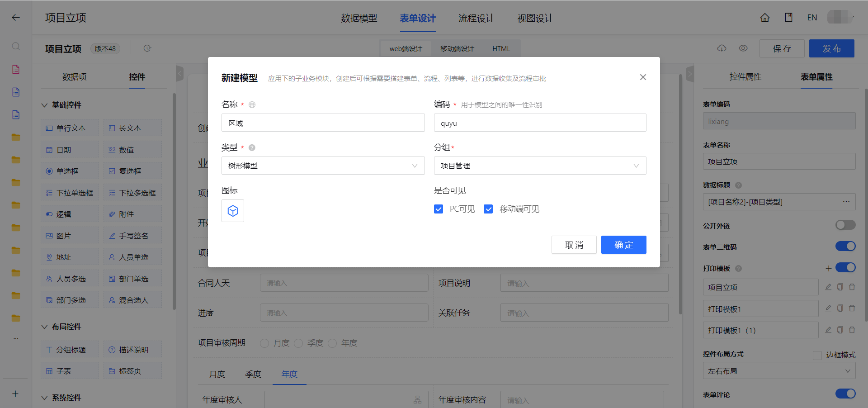
Task: Click the search icon in left sidebar
Action: (16, 47)
